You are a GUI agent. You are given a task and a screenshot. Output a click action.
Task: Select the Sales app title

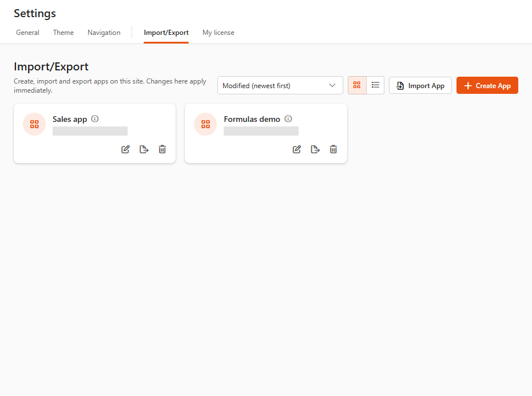point(70,119)
